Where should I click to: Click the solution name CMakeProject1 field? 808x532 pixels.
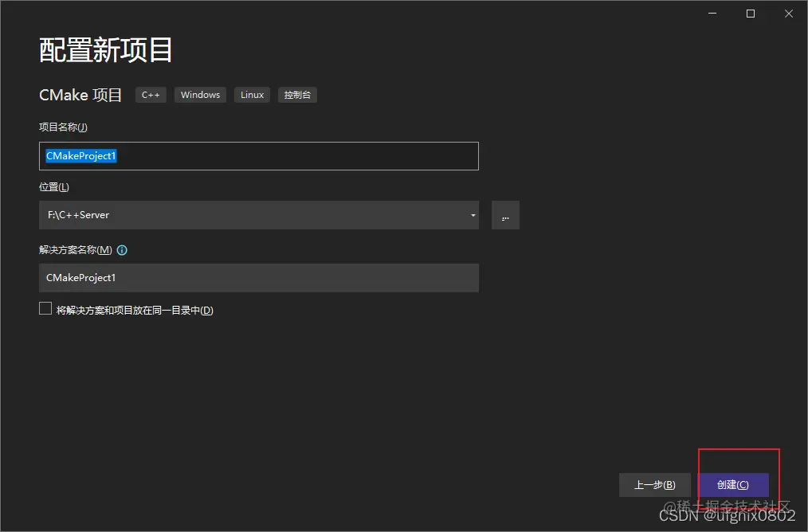pos(258,278)
